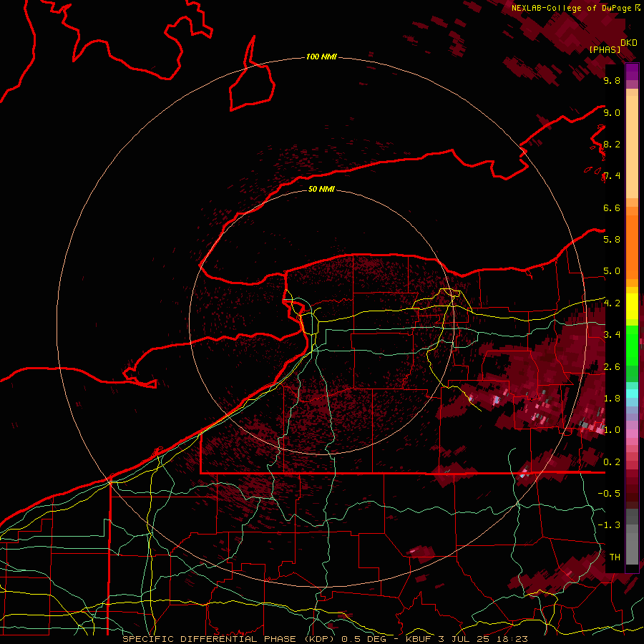
Task: Click the cyan band of the color scale
Action: 632,394
